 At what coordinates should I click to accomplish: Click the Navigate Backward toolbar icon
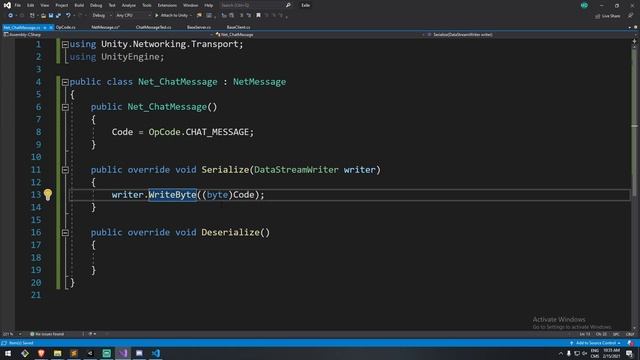pos(10,16)
